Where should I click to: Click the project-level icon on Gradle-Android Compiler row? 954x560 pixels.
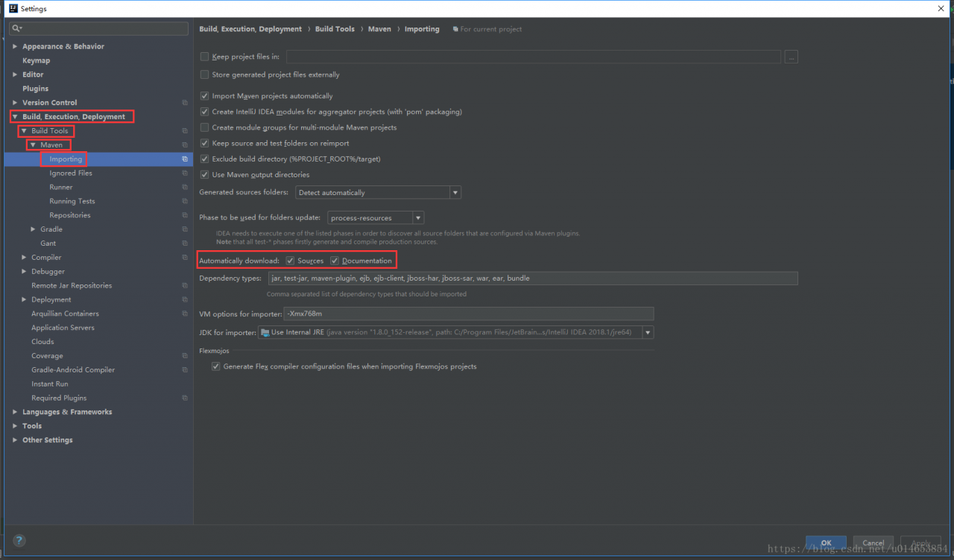[185, 370]
